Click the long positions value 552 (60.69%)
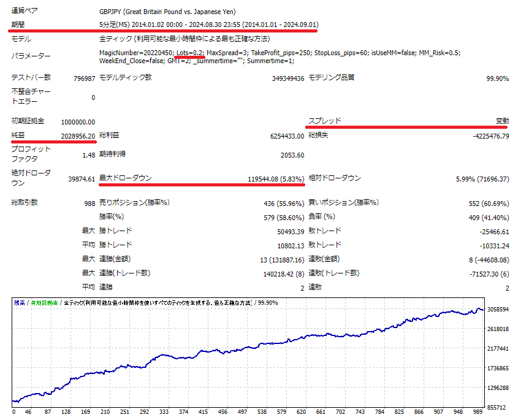521x420 pixels. click(x=489, y=204)
